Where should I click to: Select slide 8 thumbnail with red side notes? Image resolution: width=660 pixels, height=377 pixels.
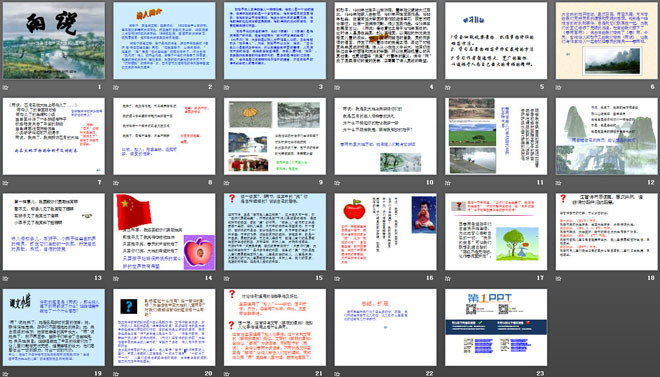[x=164, y=136]
